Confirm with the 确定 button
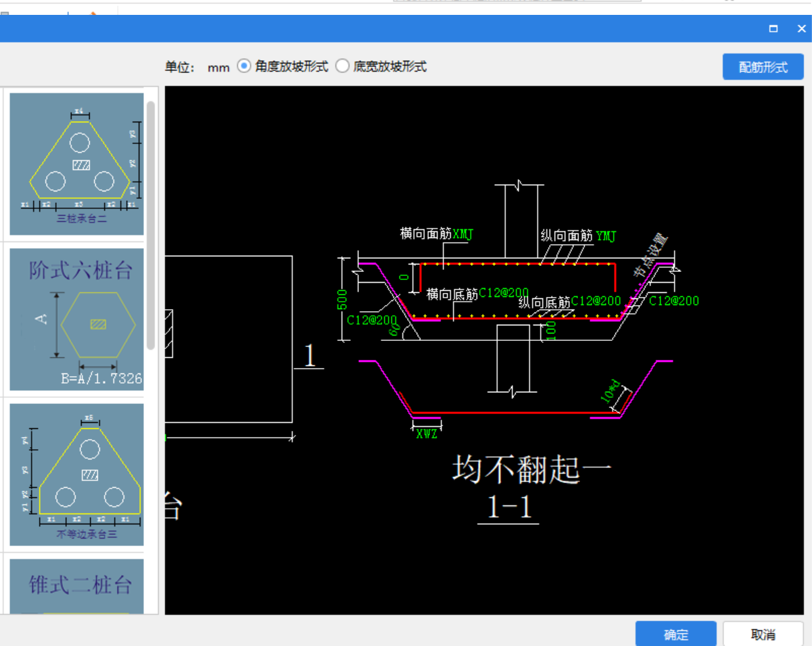812x646 pixels. (675, 635)
